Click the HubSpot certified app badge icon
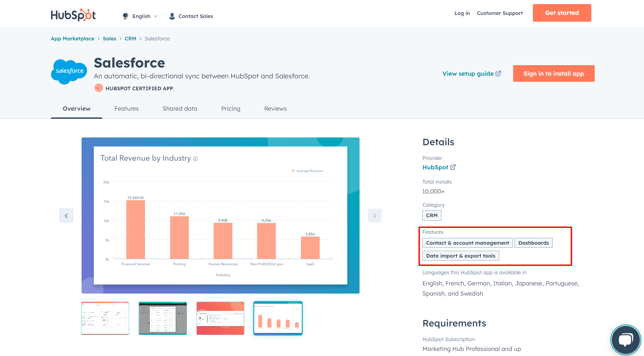 99,88
